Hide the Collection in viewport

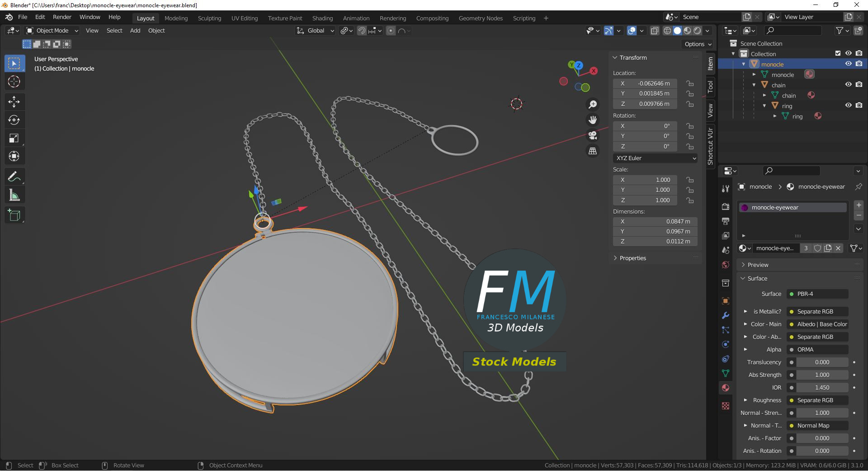pos(849,53)
